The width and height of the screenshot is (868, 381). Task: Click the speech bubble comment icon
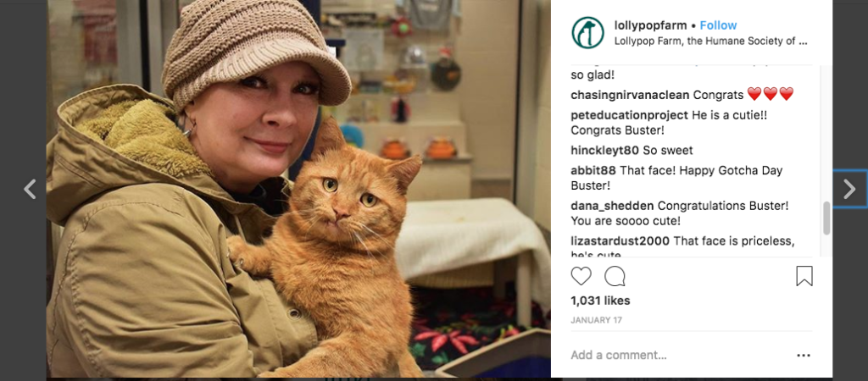[615, 276]
